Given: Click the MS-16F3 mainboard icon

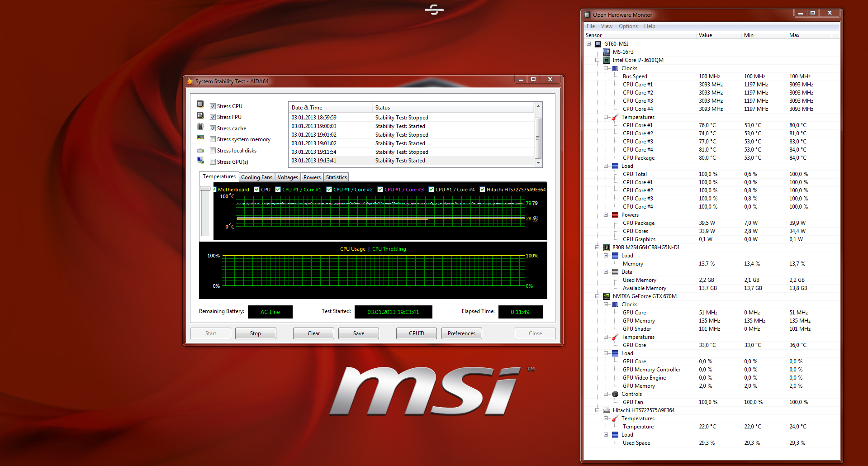Looking at the screenshot, I should (x=607, y=52).
